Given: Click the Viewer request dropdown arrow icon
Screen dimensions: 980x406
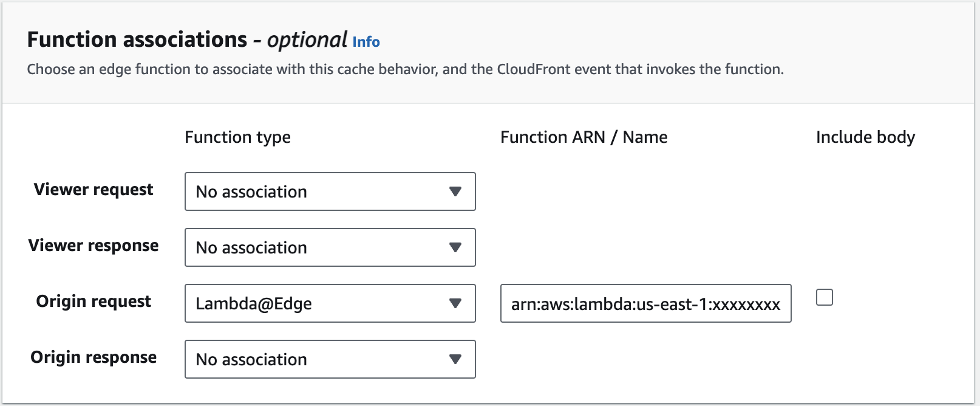Looking at the screenshot, I should pyautogui.click(x=455, y=191).
